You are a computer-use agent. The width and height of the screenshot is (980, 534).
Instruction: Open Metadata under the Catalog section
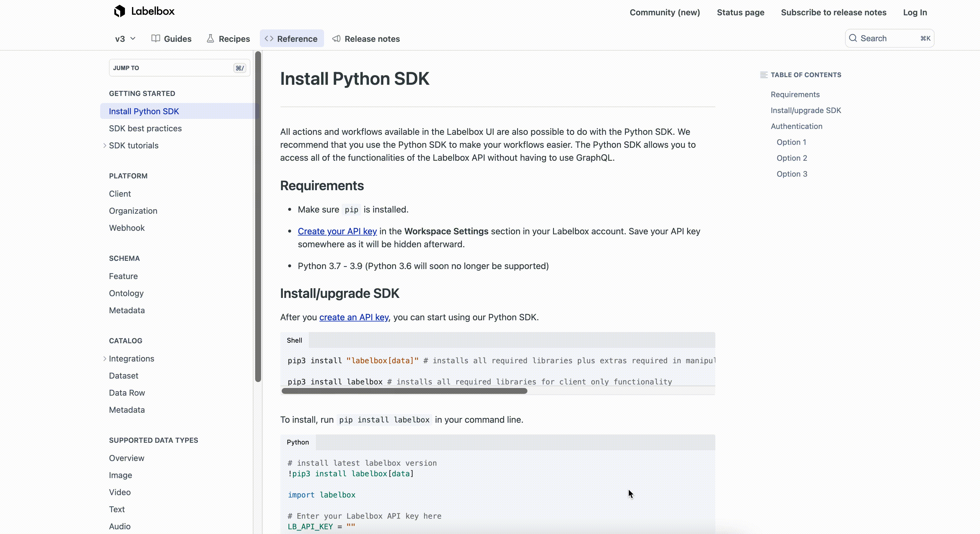coord(127,410)
